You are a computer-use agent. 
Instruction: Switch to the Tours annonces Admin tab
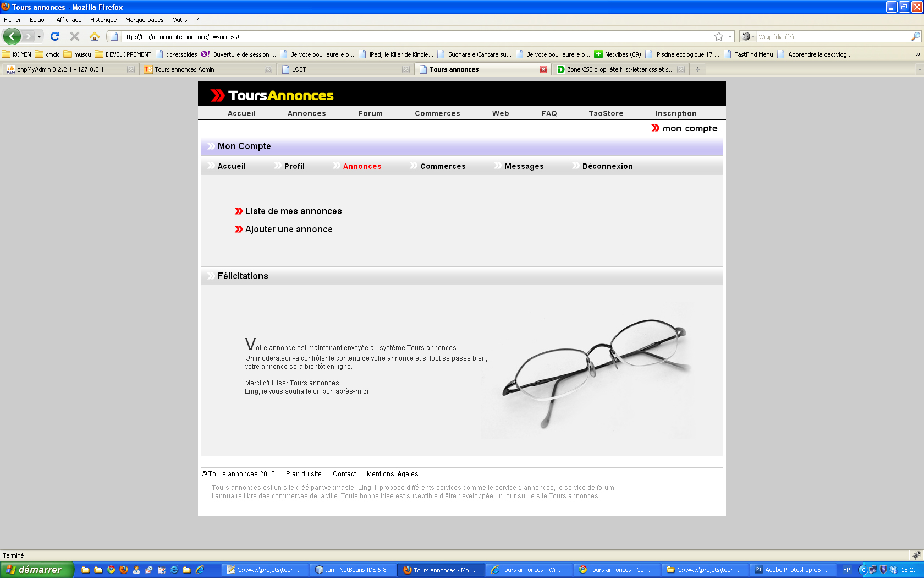click(207, 69)
